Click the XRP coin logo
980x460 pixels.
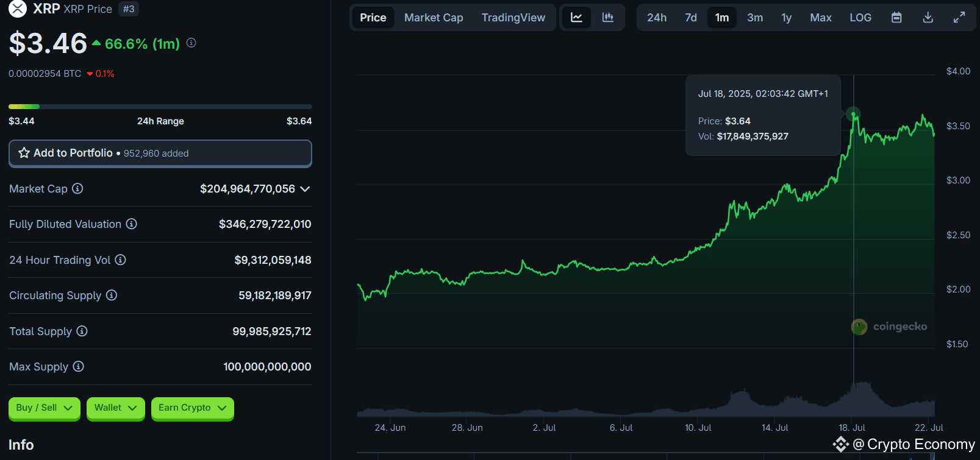[18, 9]
